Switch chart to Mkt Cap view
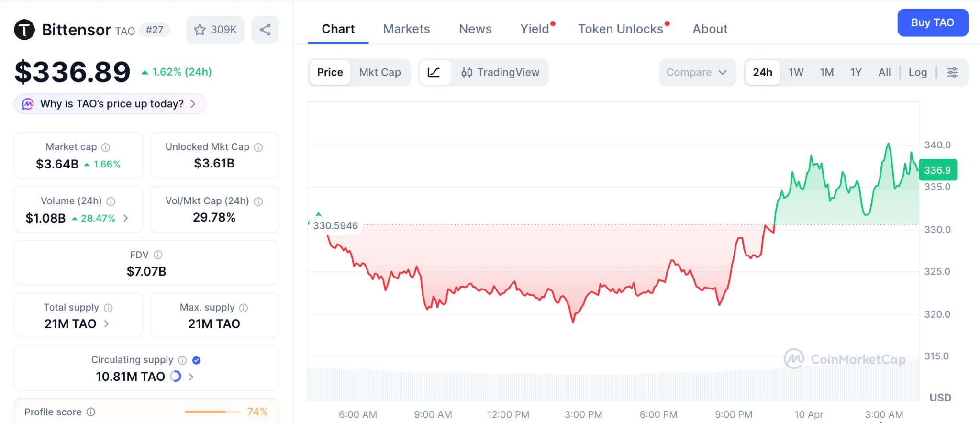The height and width of the screenshot is (423, 980). pos(380,72)
